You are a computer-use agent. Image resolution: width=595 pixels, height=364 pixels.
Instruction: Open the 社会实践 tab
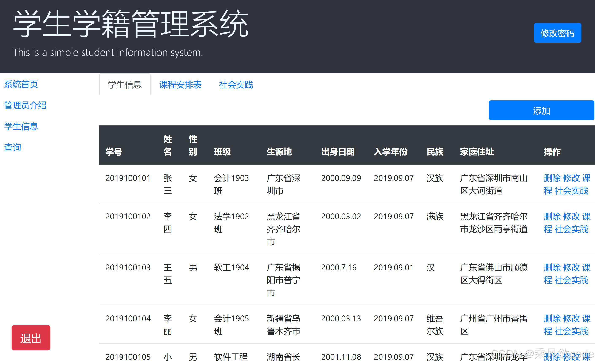[236, 85]
